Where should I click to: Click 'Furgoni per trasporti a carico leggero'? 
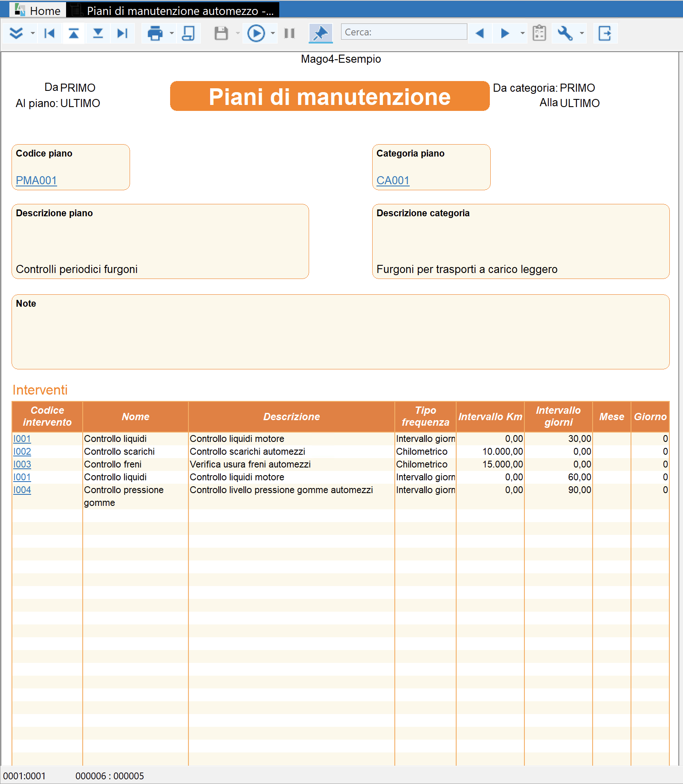[467, 269]
